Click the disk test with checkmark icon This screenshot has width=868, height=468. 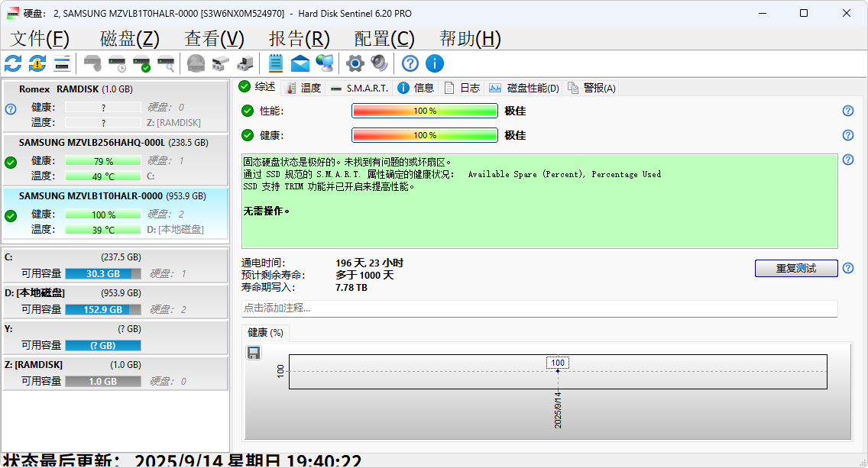(141, 63)
